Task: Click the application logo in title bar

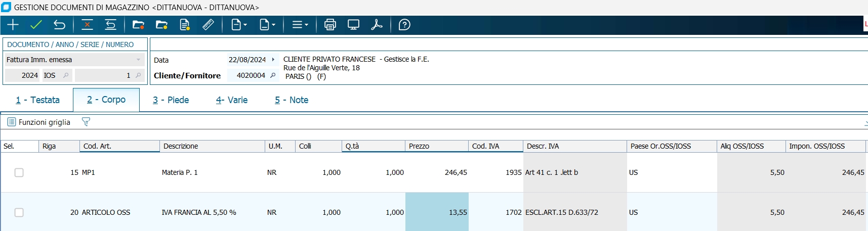Action: point(6,7)
